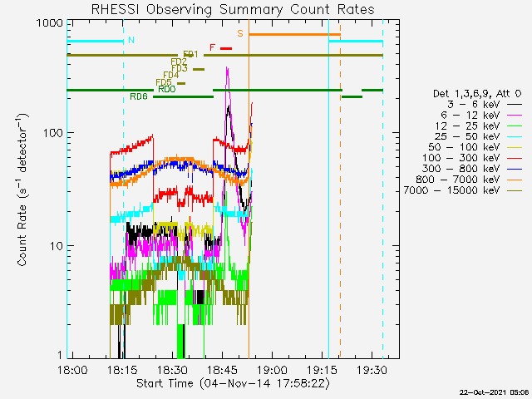Click the green 'RD6' flag label
532x399 pixels.
click(x=139, y=96)
